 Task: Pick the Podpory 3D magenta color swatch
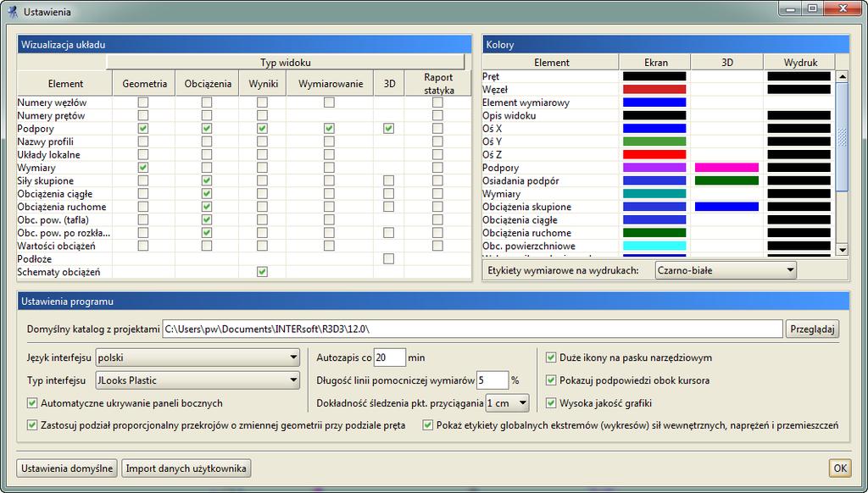pyautogui.click(x=726, y=168)
